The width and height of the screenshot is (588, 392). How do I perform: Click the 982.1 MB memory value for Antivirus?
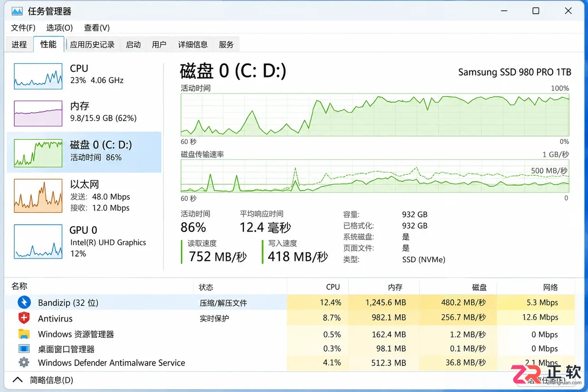pyautogui.click(x=389, y=317)
